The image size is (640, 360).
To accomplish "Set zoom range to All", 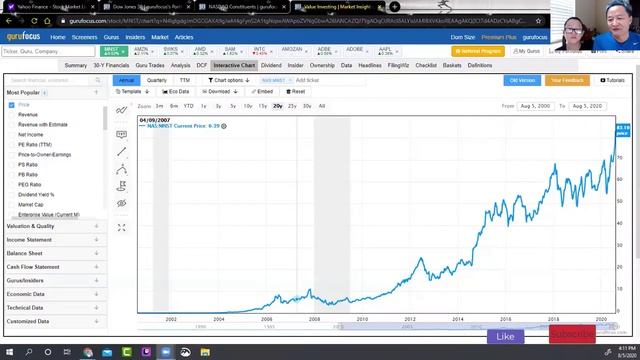I will point(322,106).
